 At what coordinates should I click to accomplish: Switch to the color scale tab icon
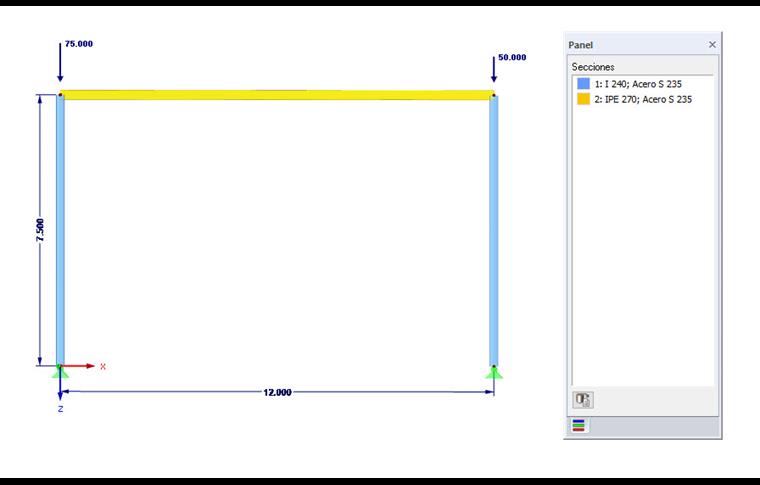click(578, 425)
